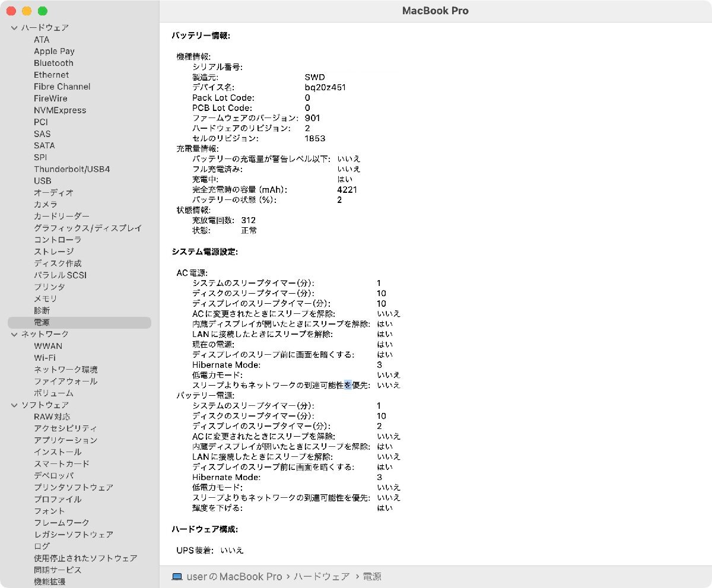Screen dimensions: 712x588
Task: Select 機能拡張 at sidebar bottom
Action: (x=50, y=581)
